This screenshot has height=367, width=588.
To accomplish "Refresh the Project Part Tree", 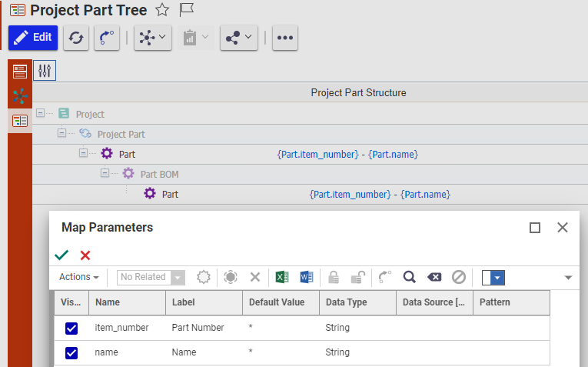I will click(x=76, y=38).
